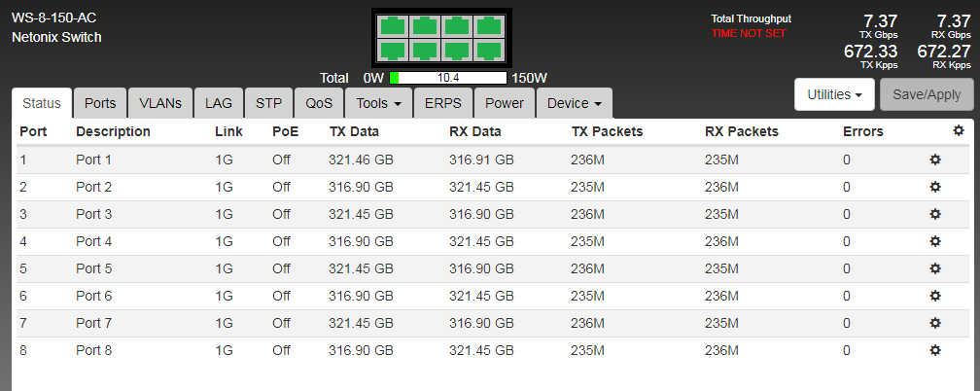
Task: Click the table header gear icon
Action: pyautogui.click(x=959, y=130)
